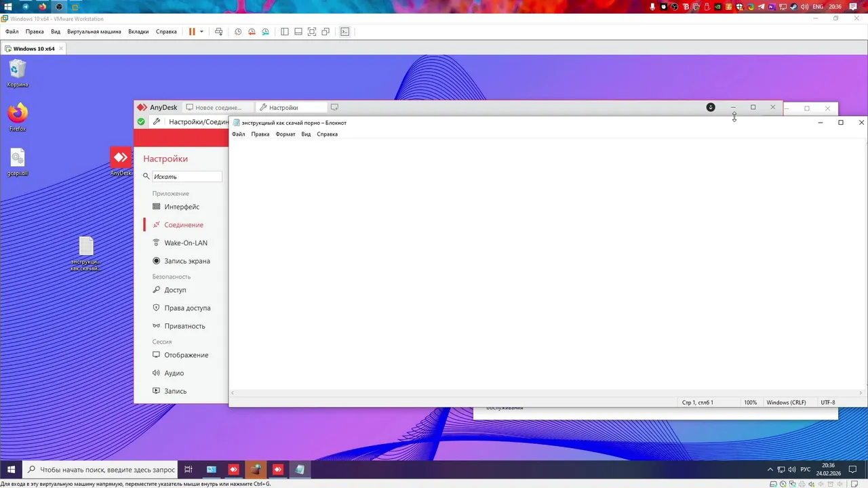This screenshot has width=868, height=488.
Task: Show hidden tray icons in guest taskbar
Action: click(770, 469)
